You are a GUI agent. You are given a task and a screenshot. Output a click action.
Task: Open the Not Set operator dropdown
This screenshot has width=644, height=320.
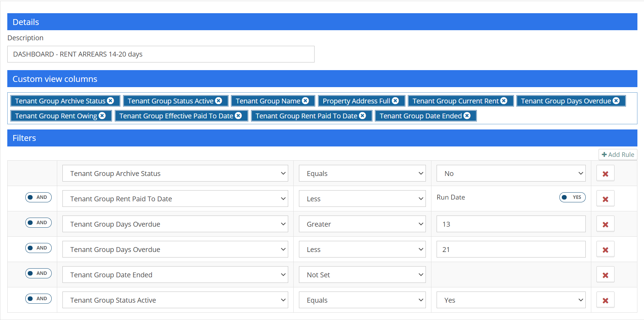362,275
